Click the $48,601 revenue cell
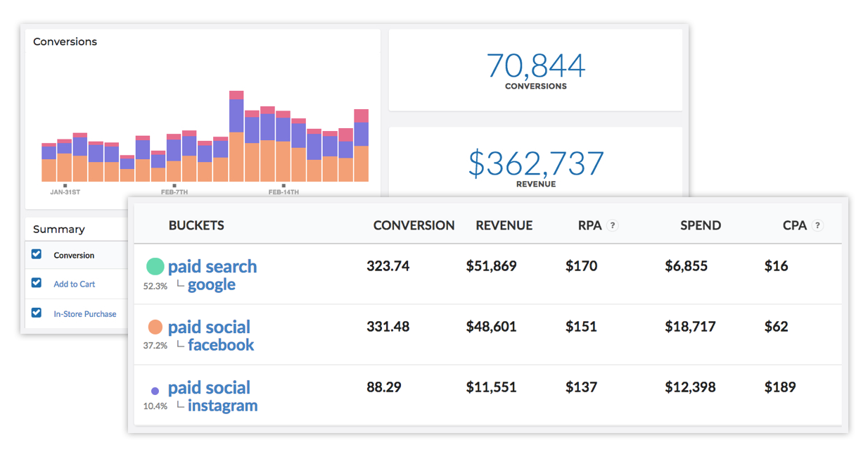Screen dimensions: 868x457 tap(491, 327)
